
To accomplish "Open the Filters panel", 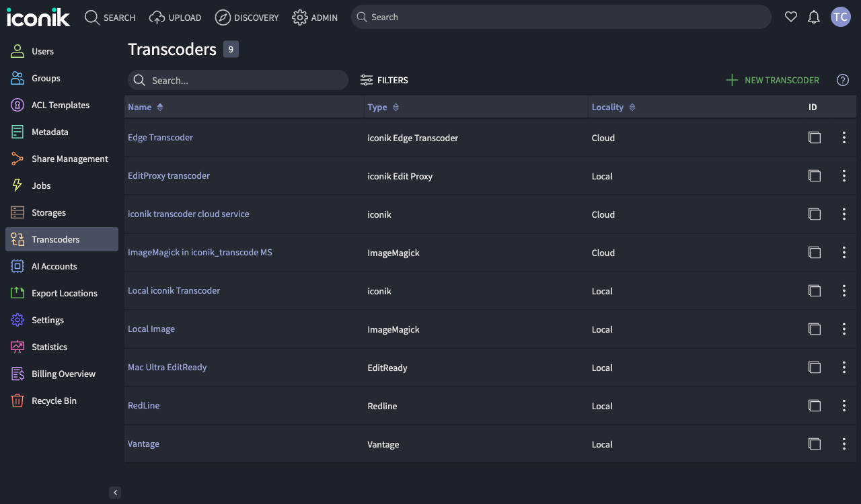I will coord(384,80).
